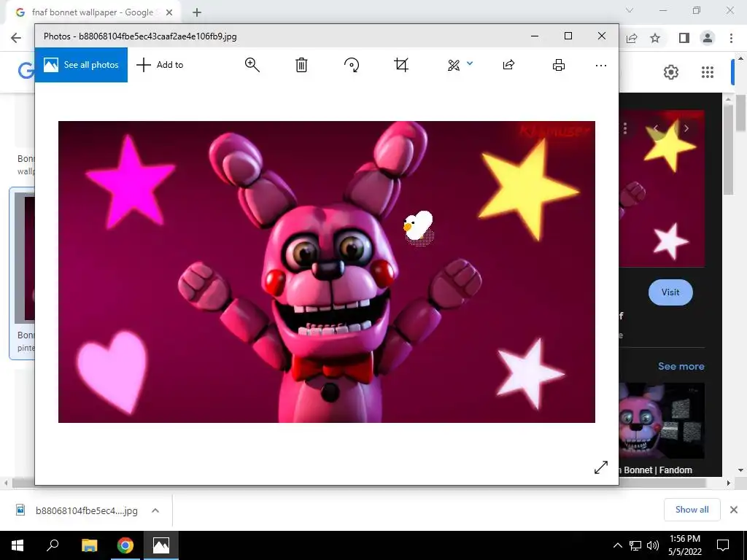Screen dimensions: 747x560
Task: Open the Windows Start menu
Action: pyautogui.click(x=18, y=545)
